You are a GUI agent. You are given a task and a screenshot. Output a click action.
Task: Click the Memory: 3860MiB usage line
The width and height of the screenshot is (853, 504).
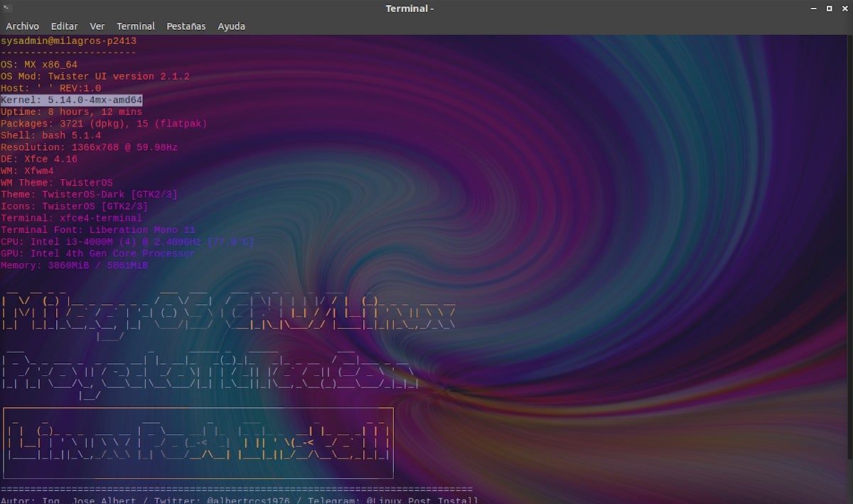75,265
